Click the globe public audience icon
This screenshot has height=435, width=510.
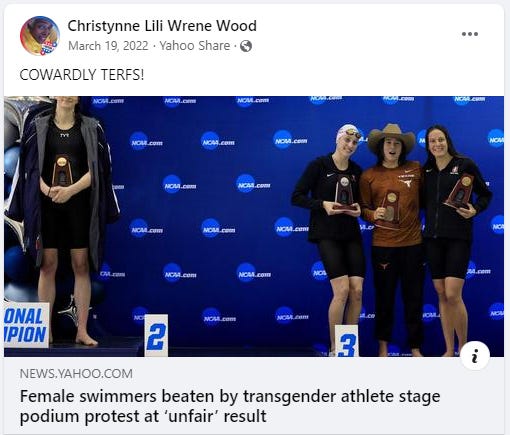point(246,46)
